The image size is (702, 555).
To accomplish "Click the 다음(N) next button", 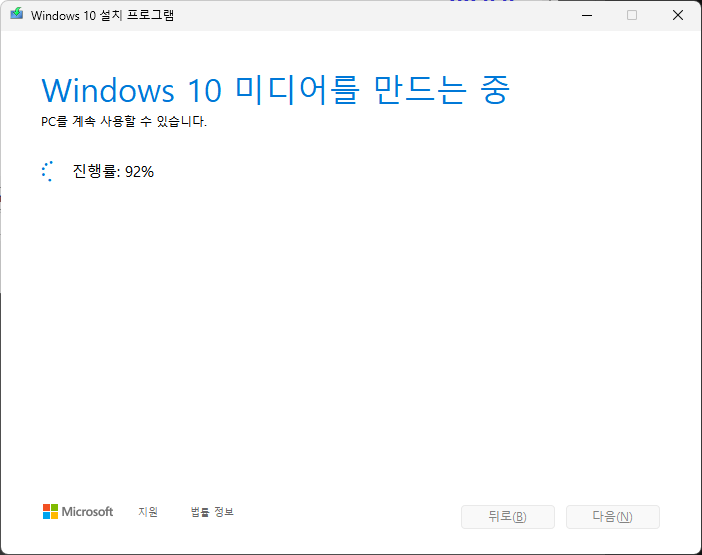I will click(x=612, y=517).
